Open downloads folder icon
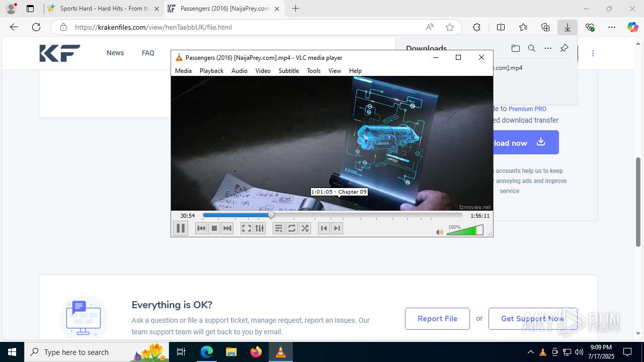 pos(515,48)
